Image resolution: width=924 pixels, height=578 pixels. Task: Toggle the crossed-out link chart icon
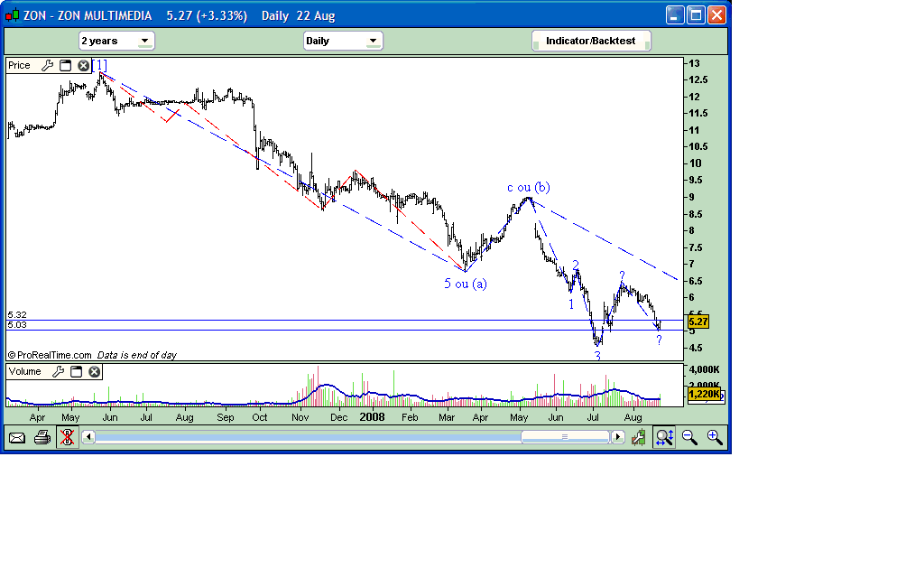point(67,438)
